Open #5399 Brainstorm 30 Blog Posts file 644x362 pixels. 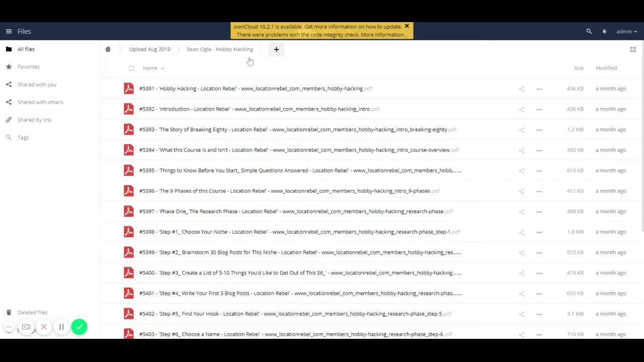point(300,252)
